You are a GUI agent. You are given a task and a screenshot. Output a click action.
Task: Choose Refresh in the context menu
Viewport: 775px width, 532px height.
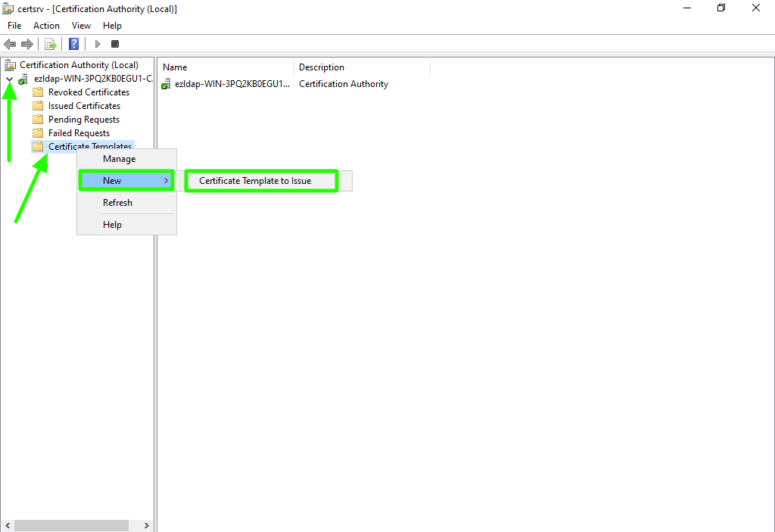click(x=117, y=203)
